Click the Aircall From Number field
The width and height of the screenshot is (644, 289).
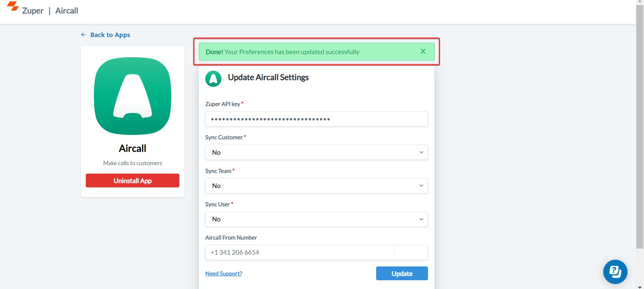click(316, 252)
